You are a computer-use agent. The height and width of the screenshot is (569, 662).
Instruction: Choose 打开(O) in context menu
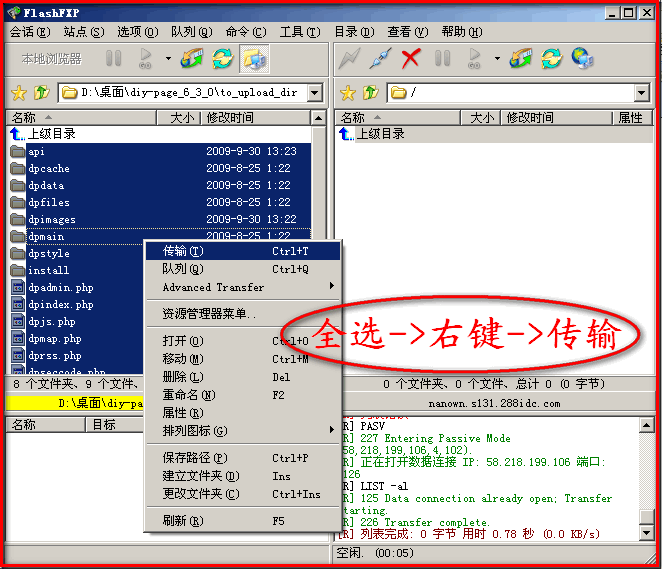243,341
